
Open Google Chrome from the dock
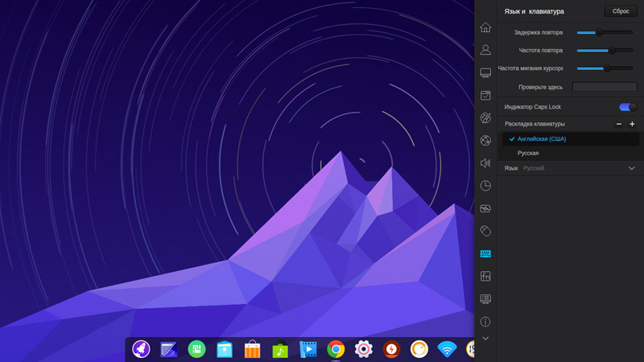[336, 349]
